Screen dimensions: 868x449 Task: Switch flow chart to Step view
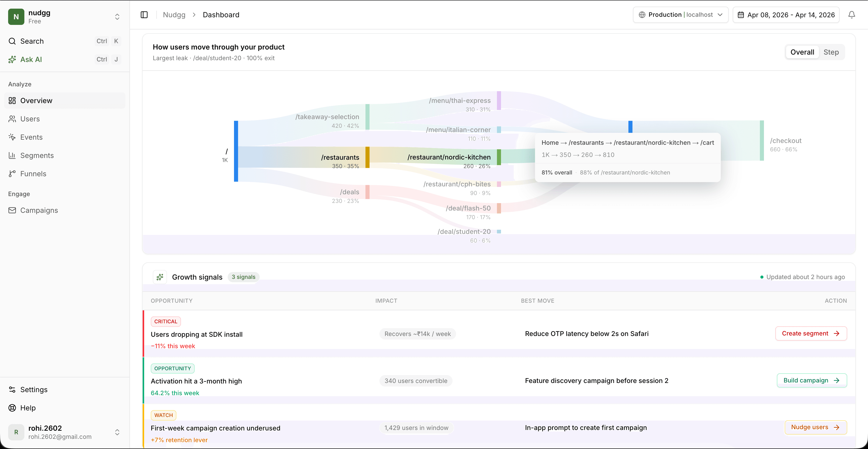831,52
